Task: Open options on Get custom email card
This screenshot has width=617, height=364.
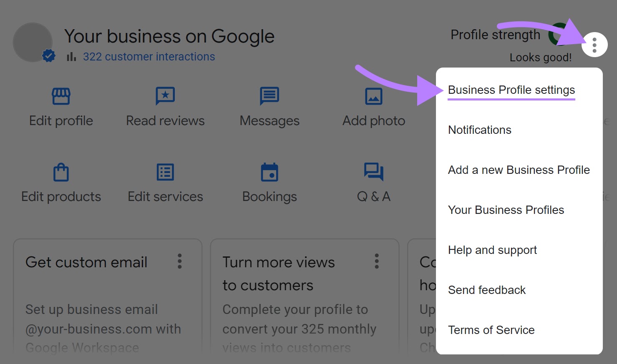Action: 180,261
